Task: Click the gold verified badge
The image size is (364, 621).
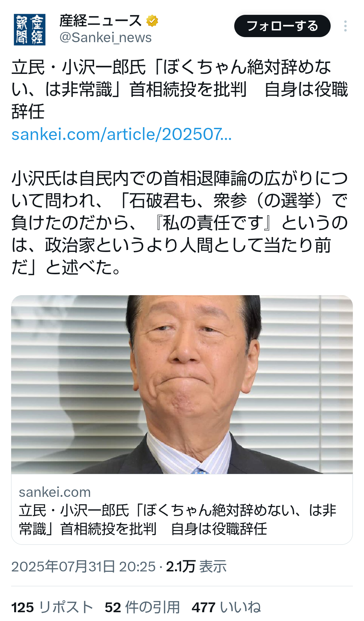Action: tap(152, 21)
